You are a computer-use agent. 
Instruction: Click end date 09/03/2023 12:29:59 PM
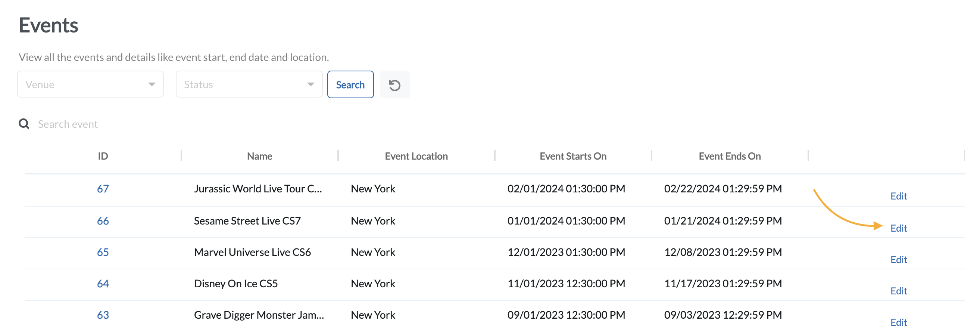click(x=723, y=315)
